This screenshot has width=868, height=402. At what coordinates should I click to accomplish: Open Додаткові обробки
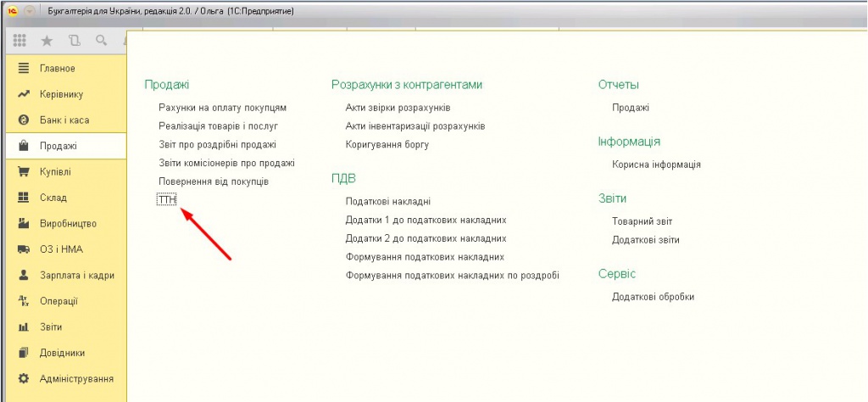click(x=654, y=297)
